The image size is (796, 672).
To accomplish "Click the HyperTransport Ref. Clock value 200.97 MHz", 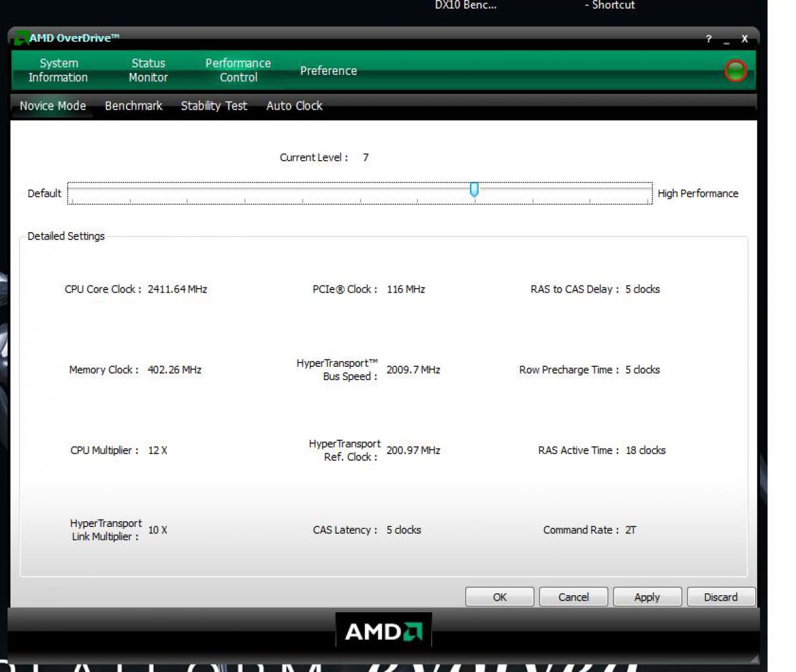I will pyautogui.click(x=413, y=451).
